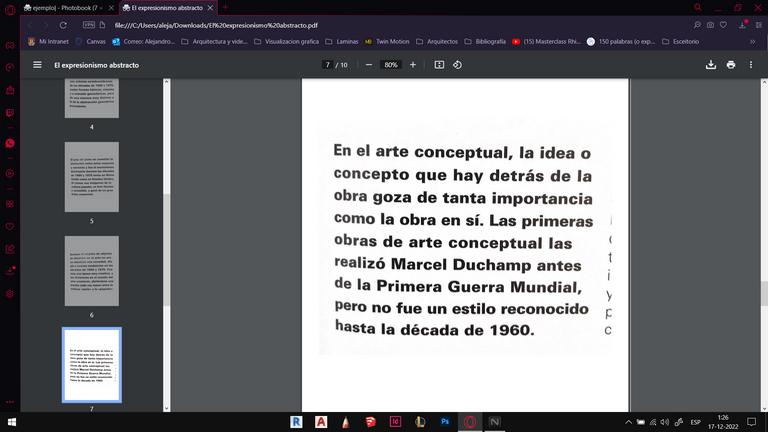Viewport: 768px width, 432px height.
Task: Open the Easy Setup icon
Action: click(x=759, y=25)
